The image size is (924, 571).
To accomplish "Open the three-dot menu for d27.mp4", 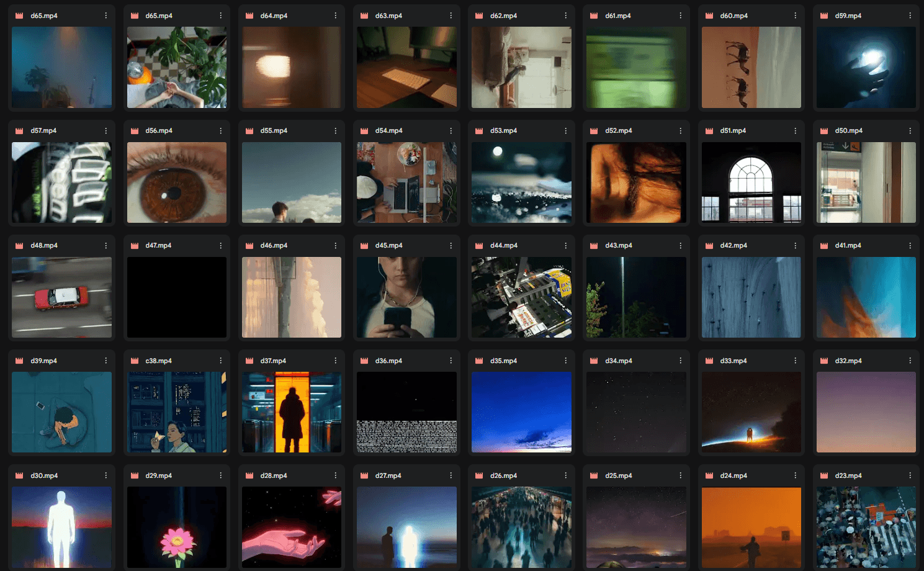I will (x=451, y=476).
